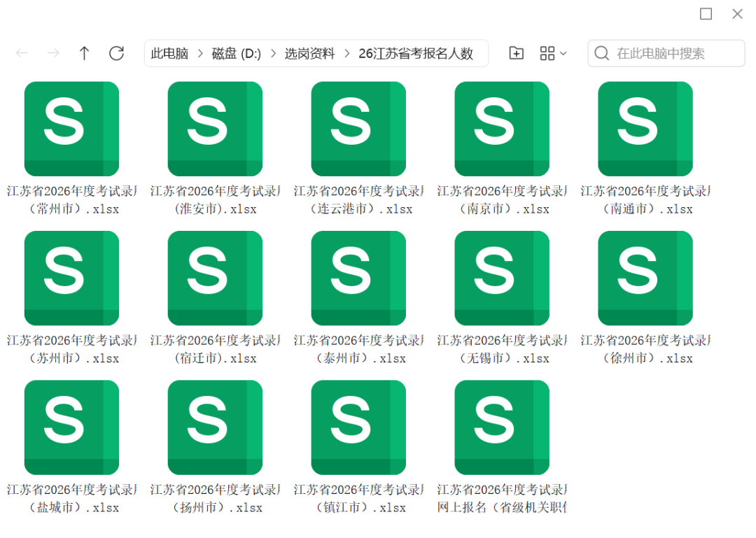Refresh the current folder view
Viewport: 756px width, 538px height.
(x=116, y=53)
